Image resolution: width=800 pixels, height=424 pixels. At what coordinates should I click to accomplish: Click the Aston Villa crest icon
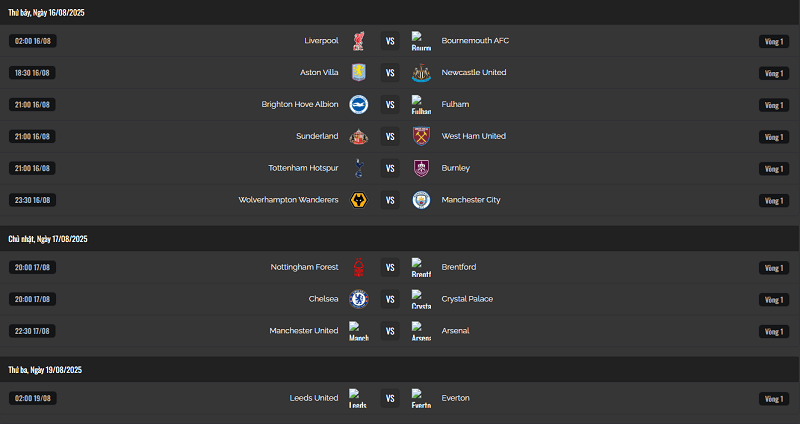359,72
